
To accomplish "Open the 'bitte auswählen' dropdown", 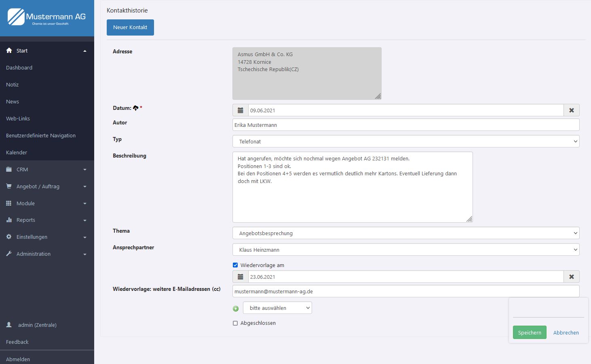I will (277, 308).
